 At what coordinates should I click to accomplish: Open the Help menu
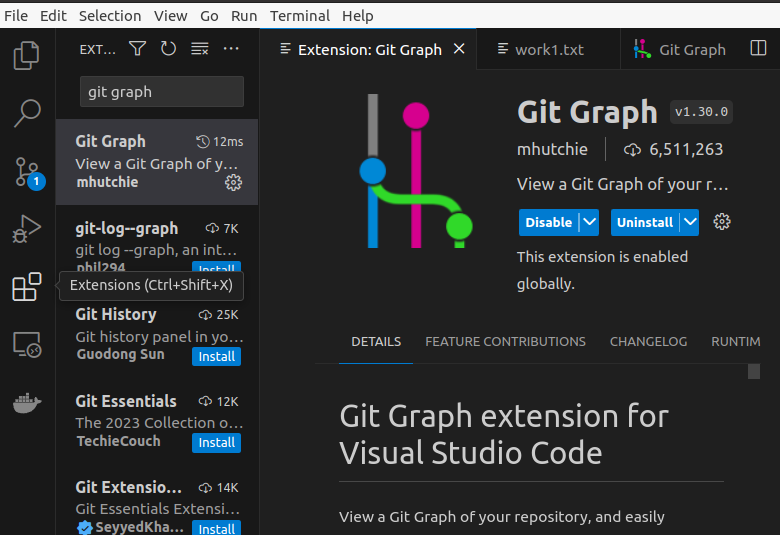click(x=358, y=16)
